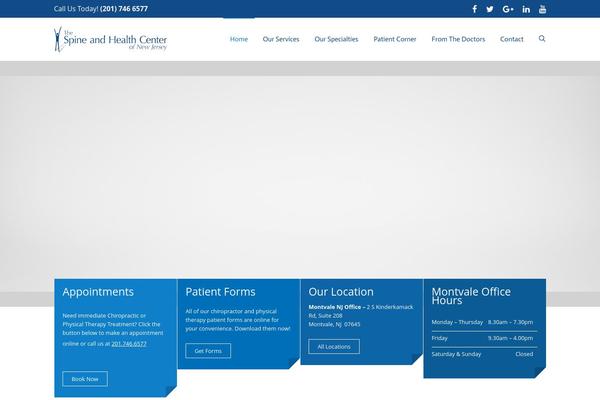This screenshot has height=400, width=600.
Task: Click the Montvale Office Hours heading
Action: pyautogui.click(x=471, y=296)
